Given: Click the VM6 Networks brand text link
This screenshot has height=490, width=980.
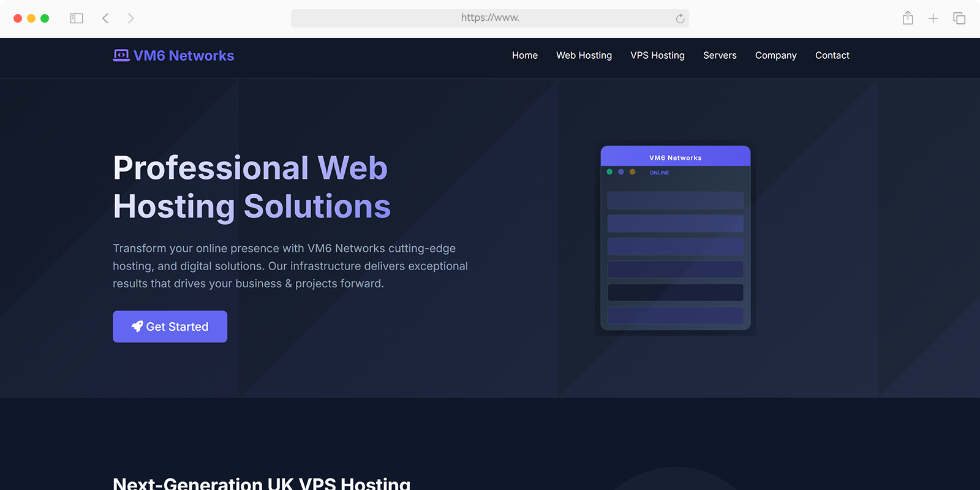Looking at the screenshot, I should point(184,56).
